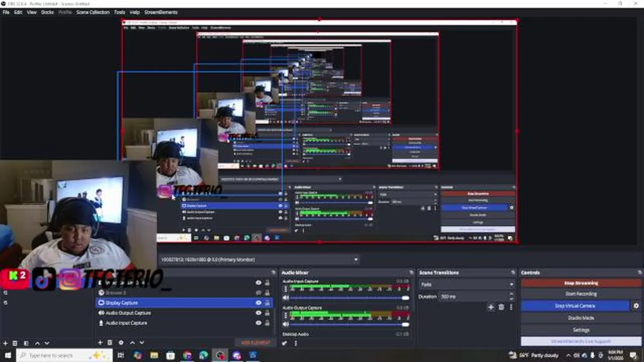644x362 pixels.
Task: Add a transition with Scene Transitions plus
Action: click(x=491, y=307)
